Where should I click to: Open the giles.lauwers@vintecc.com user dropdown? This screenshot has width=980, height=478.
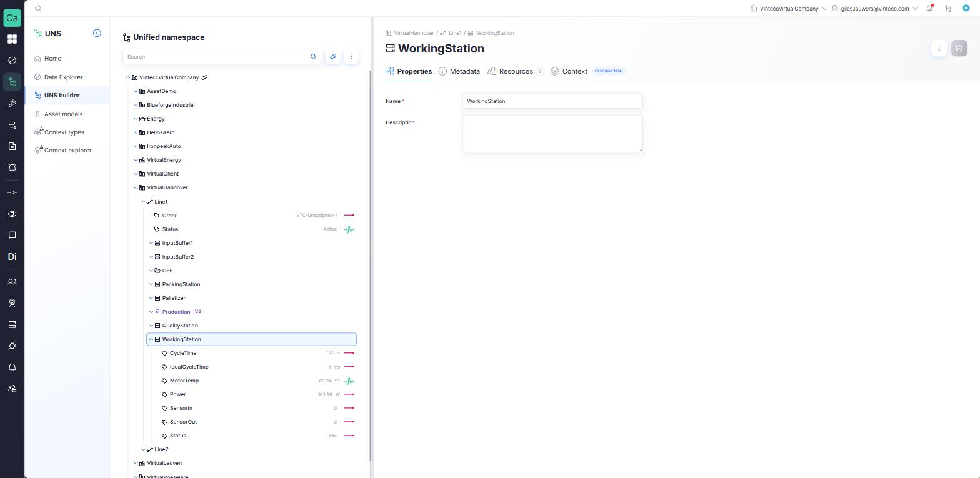click(x=874, y=9)
